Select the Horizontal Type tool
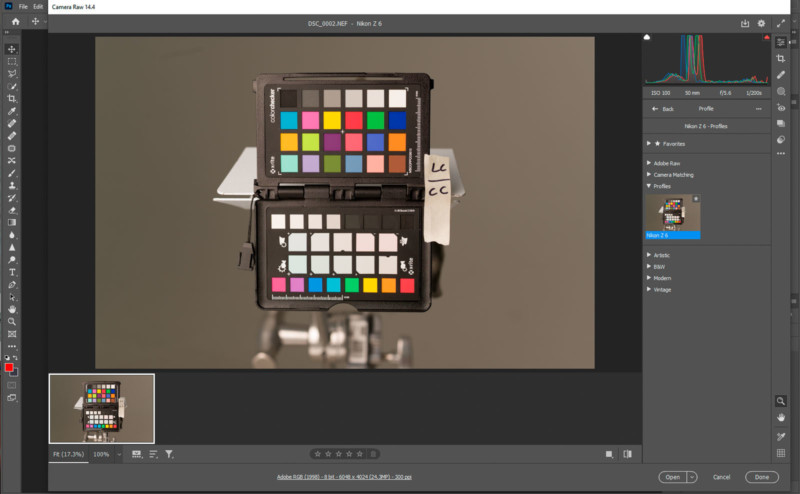Image resolution: width=800 pixels, height=494 pixels. click(x=12, y=272)
